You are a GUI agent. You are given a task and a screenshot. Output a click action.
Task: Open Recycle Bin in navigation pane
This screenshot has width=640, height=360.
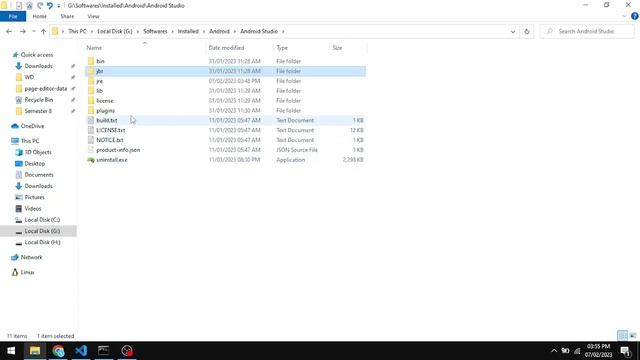coord(38,100)
